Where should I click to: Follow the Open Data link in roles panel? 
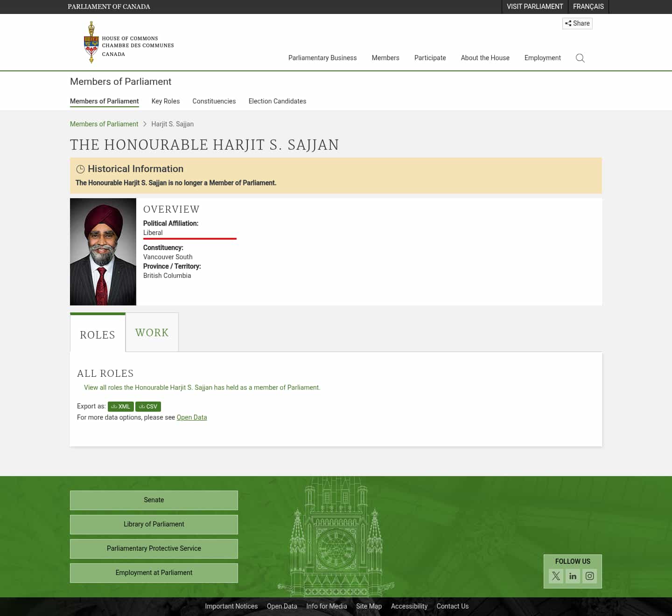[191, 417]
